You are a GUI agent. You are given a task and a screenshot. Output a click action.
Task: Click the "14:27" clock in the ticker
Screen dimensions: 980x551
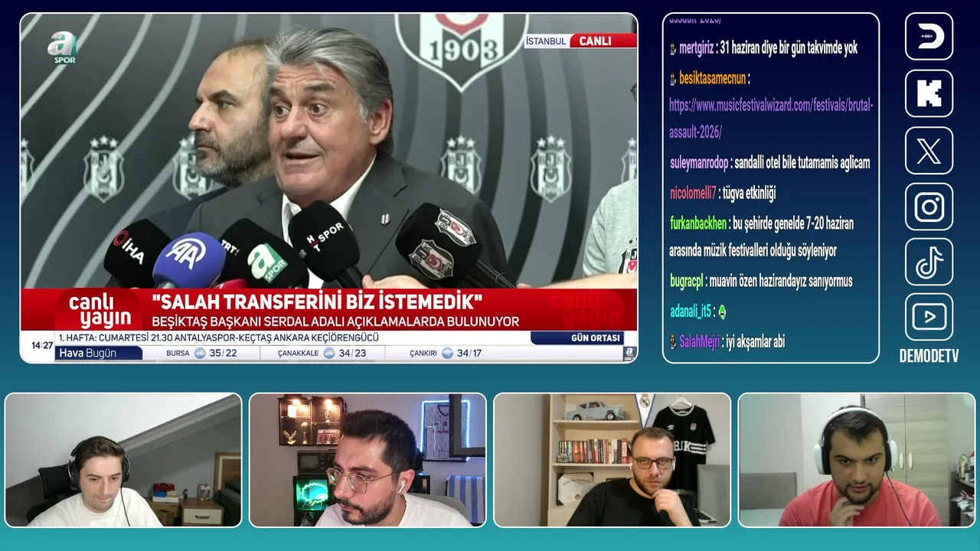tap(42, 345)
